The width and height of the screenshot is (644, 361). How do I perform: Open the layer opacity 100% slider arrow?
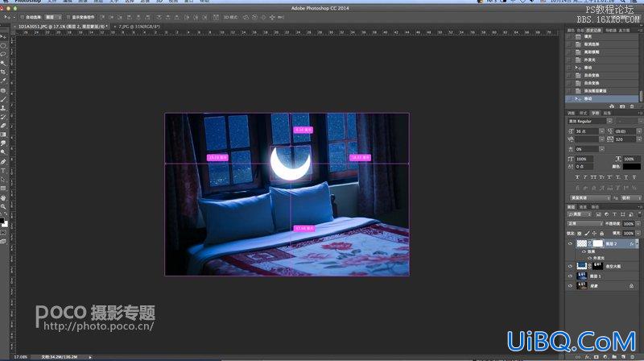tap(639, 224)
